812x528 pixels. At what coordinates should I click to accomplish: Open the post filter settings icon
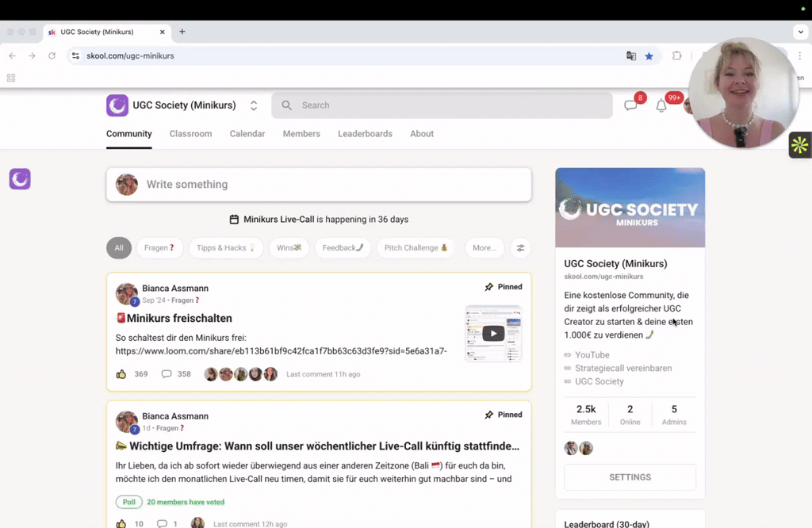(520, 248)
